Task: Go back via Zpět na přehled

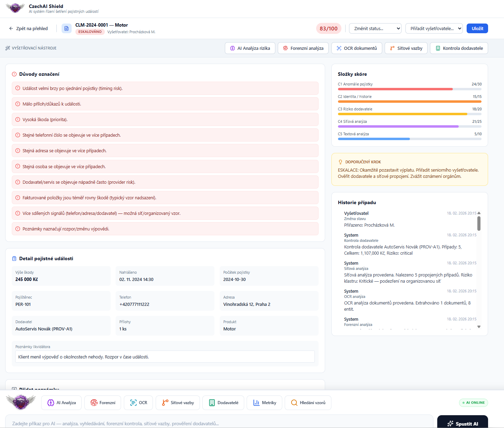Action: pos(28,28)
